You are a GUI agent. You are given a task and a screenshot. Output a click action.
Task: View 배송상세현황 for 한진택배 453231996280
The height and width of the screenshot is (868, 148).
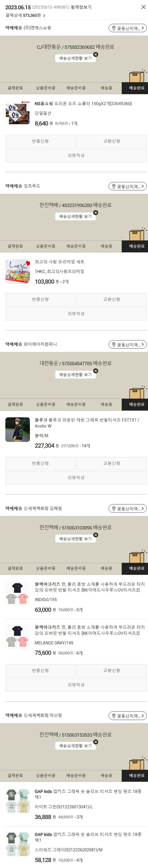coord(75,216)
